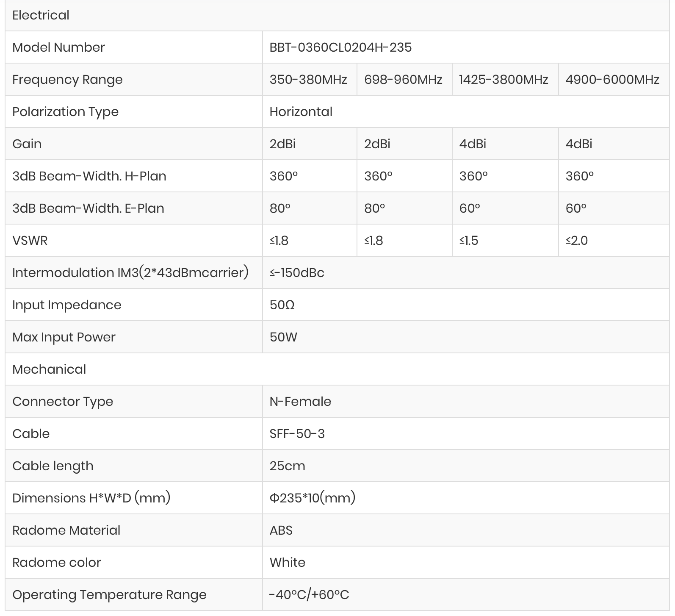Screen dimensions: 675x616
Task: Select the N-Female connector type value
Action: pos(300,401)
